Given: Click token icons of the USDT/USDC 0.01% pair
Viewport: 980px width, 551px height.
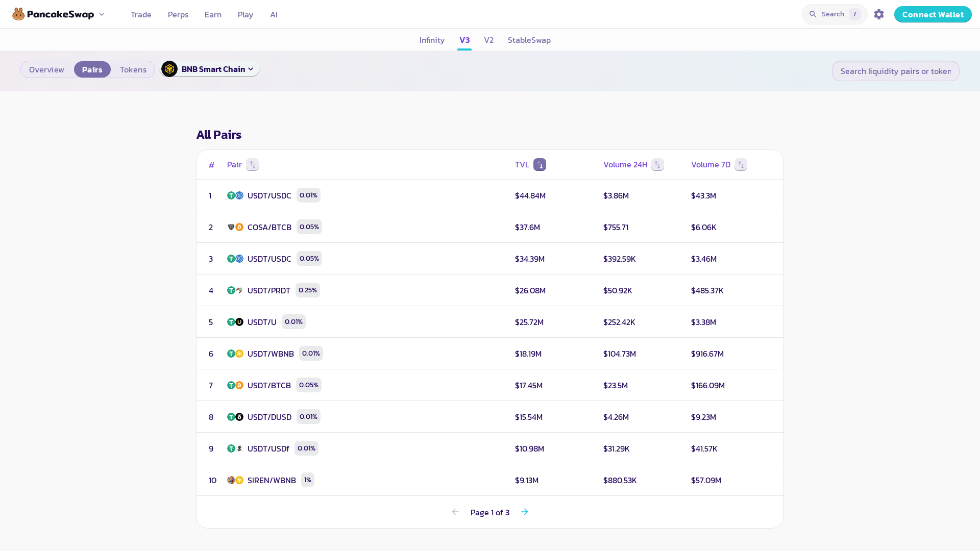Looking at the screenshot, I should 235,195.
